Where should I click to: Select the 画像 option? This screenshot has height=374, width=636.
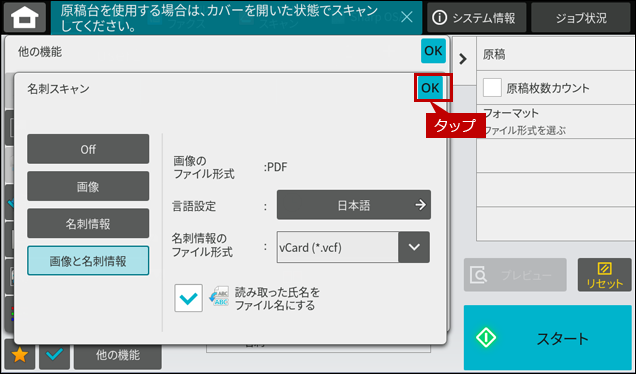88,187
